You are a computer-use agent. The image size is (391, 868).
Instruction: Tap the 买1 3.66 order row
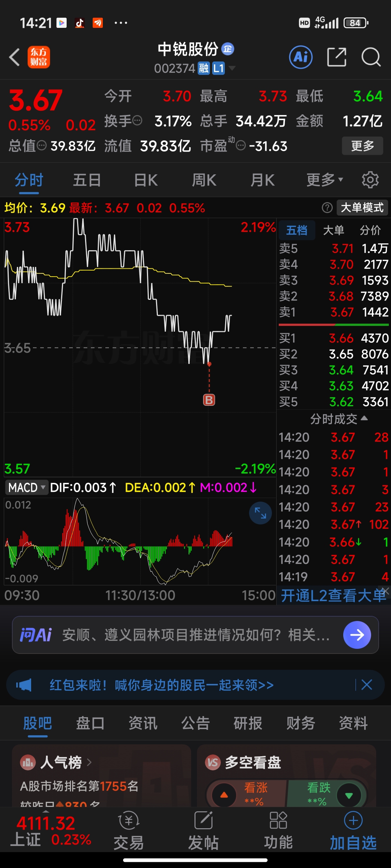333,338
